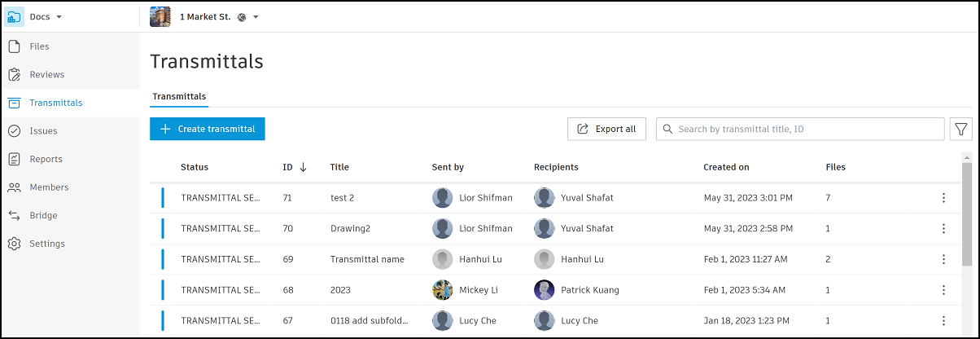Open the Reports sidebar icon
The height and width of the screenshot is (339, 980).
tap(15, 159)
